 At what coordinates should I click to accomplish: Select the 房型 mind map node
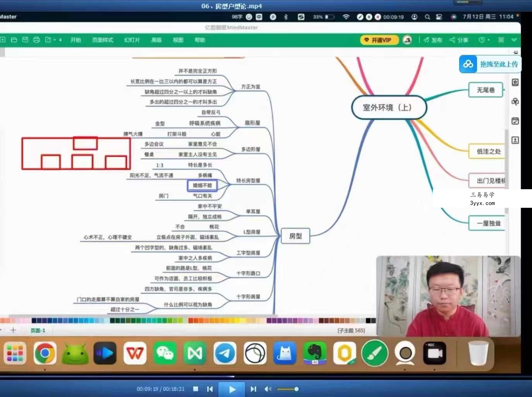click(295, 236)
